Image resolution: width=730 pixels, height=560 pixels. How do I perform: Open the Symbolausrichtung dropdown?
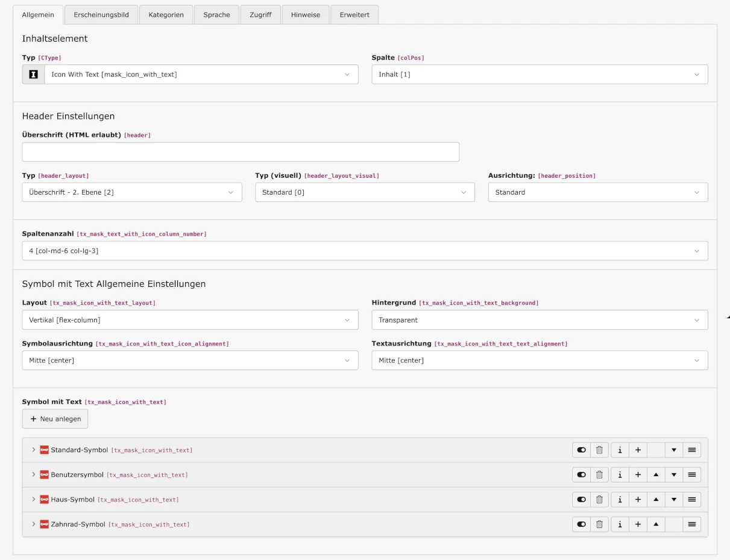coord(190,360)
